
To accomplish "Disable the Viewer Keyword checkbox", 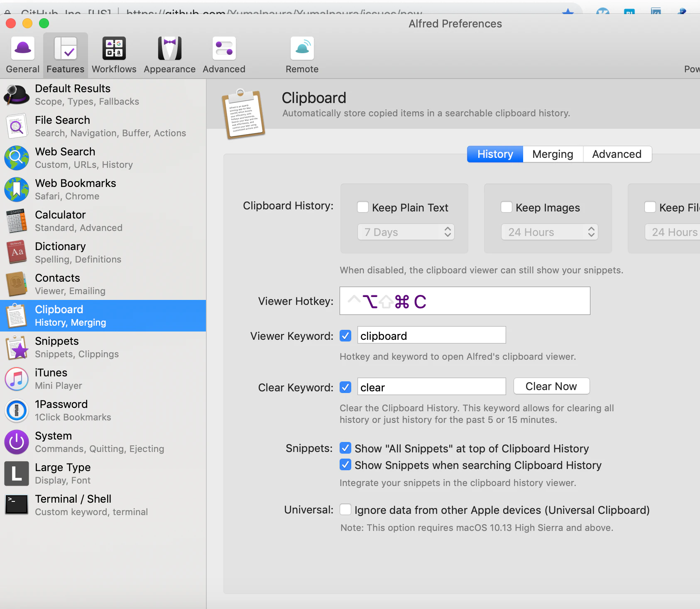I will 345,336.
